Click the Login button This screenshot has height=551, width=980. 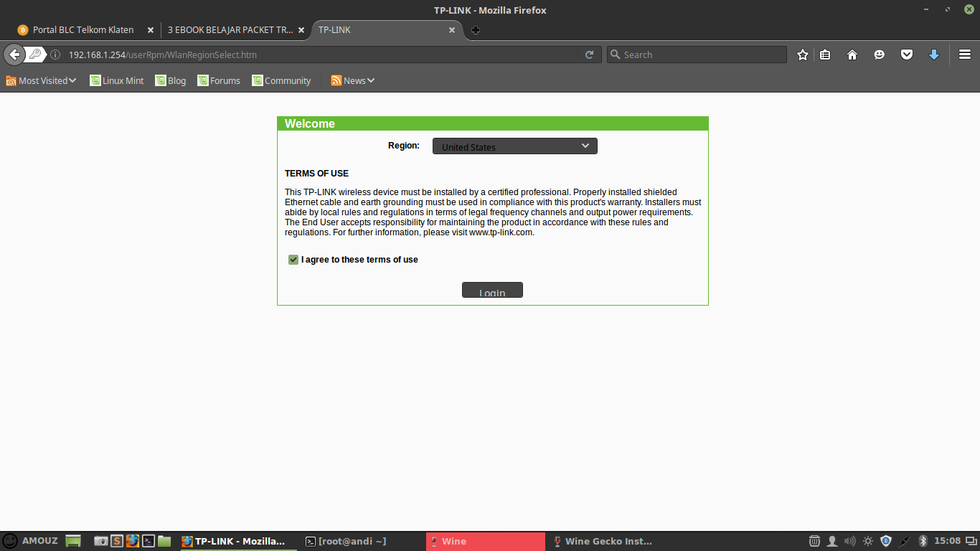492,290
